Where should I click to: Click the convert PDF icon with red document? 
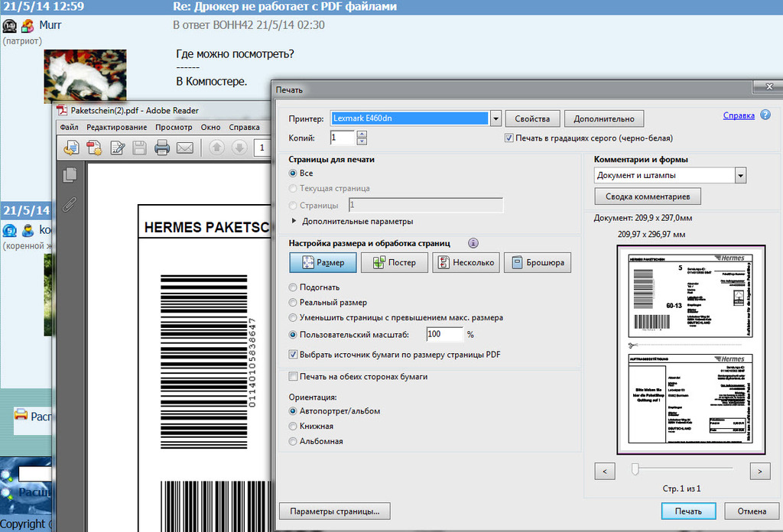[x=94, y=148]
